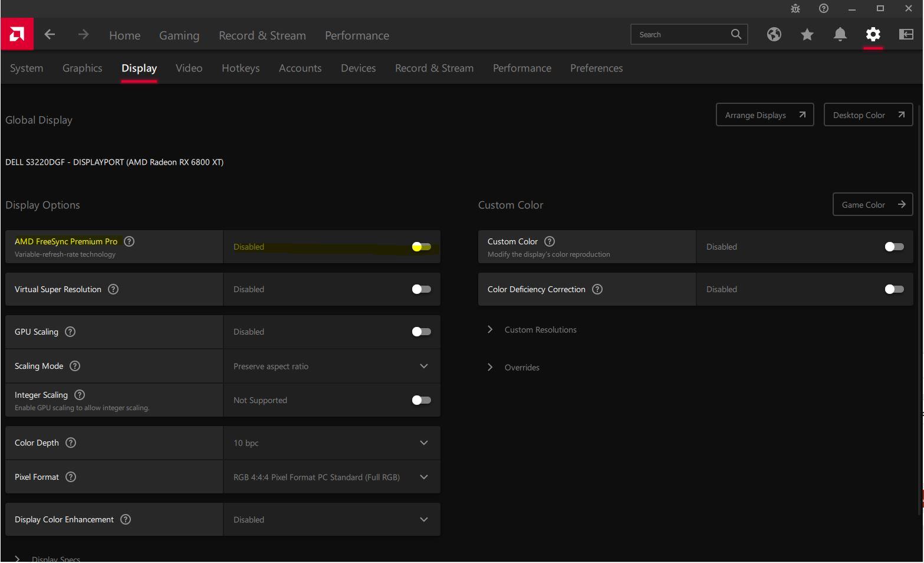The height and width of the screenshot is (563, 924).
Task: Open the help question mark in title bar
Action: (x=824, y=8)
